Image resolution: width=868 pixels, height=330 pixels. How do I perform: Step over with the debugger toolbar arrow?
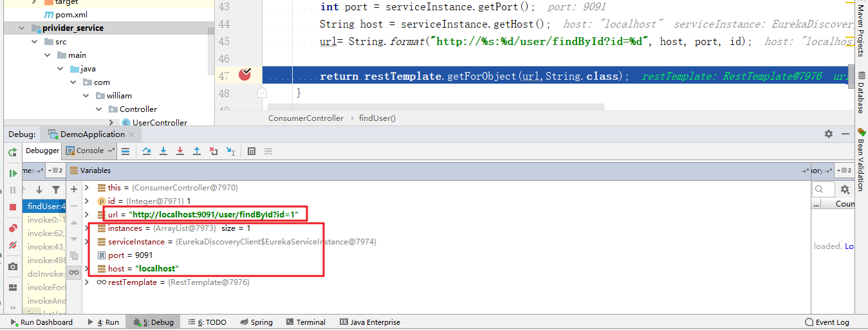click(x=147, y=151)
